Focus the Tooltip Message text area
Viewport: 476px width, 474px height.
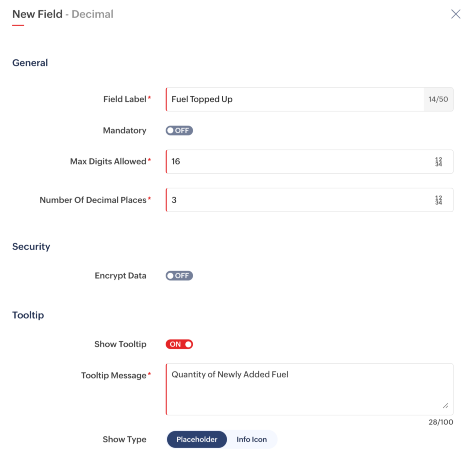(309, 389)
